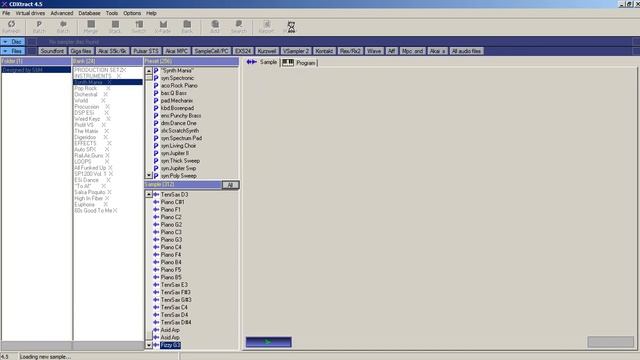
Task: Select the kbd:Bosenpad preset
Action: pyautogui.click(x=177, y=108)
